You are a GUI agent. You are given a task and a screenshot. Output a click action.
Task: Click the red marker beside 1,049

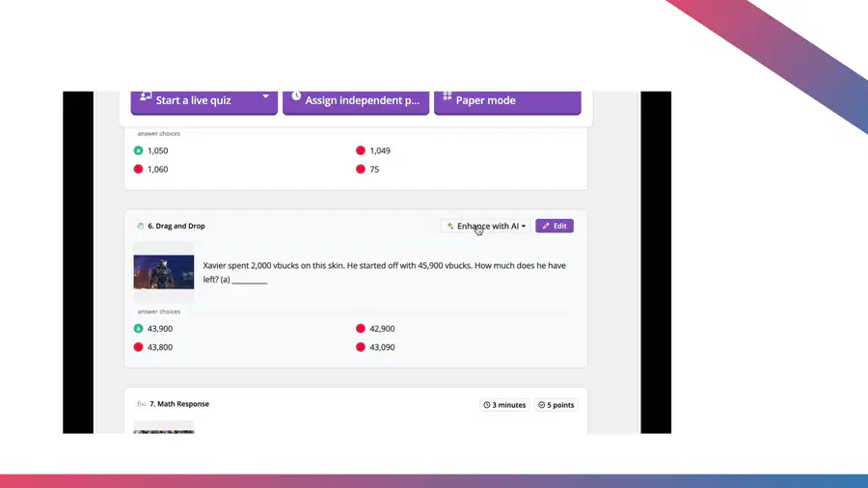pyautogui.click(x=361, y=150)
